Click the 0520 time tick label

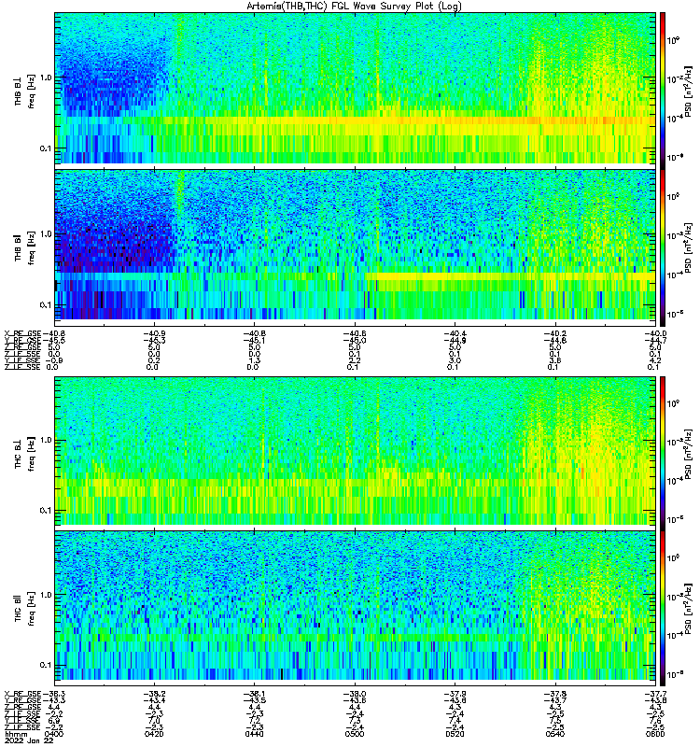(455, 734)
